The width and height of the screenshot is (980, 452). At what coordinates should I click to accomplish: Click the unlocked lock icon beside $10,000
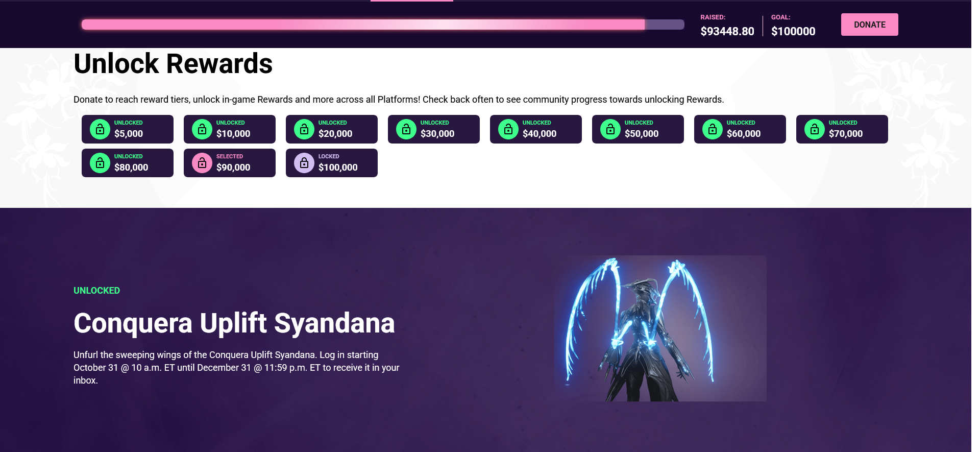pos(202,129)
